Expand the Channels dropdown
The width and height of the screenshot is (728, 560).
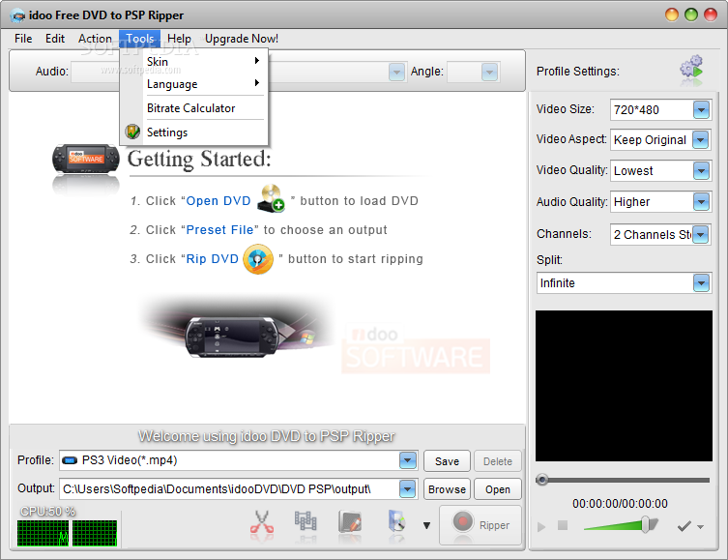[701, 234]
